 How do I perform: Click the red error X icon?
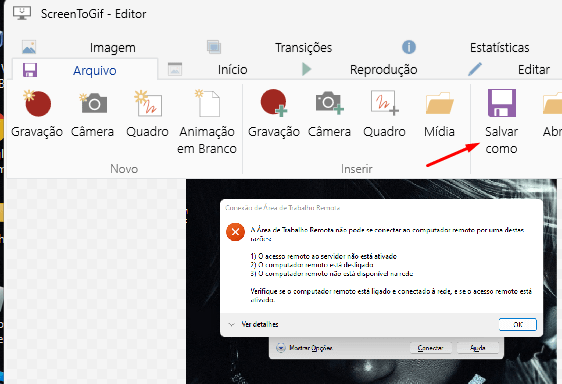point(235,232)
